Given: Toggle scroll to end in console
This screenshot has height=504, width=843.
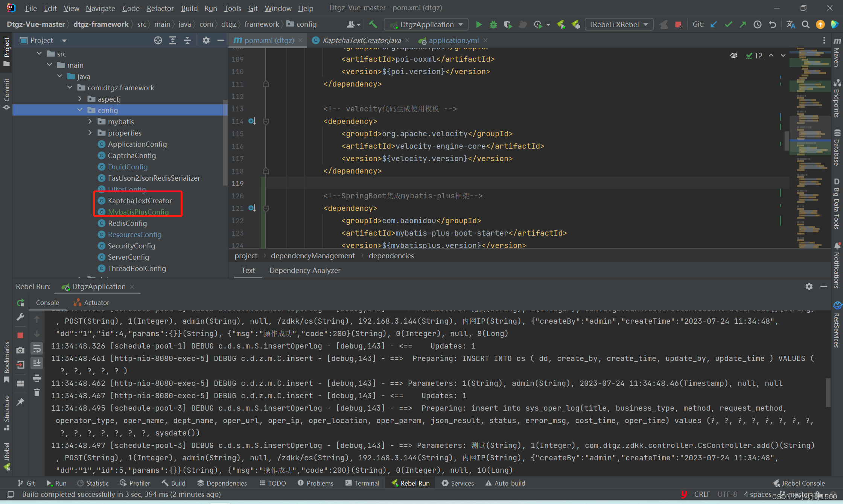Looking at the screenshot, I should click(x=37, y=363).
